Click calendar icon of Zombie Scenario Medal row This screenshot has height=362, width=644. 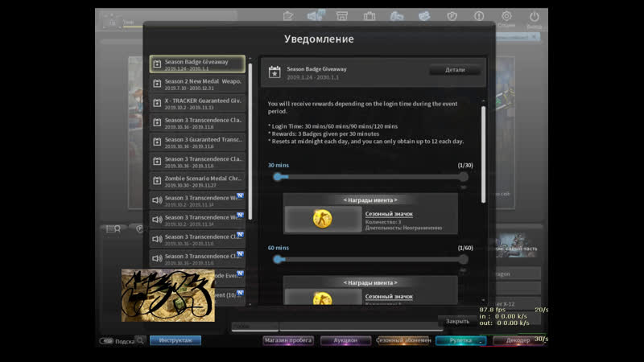click(157, 181)
